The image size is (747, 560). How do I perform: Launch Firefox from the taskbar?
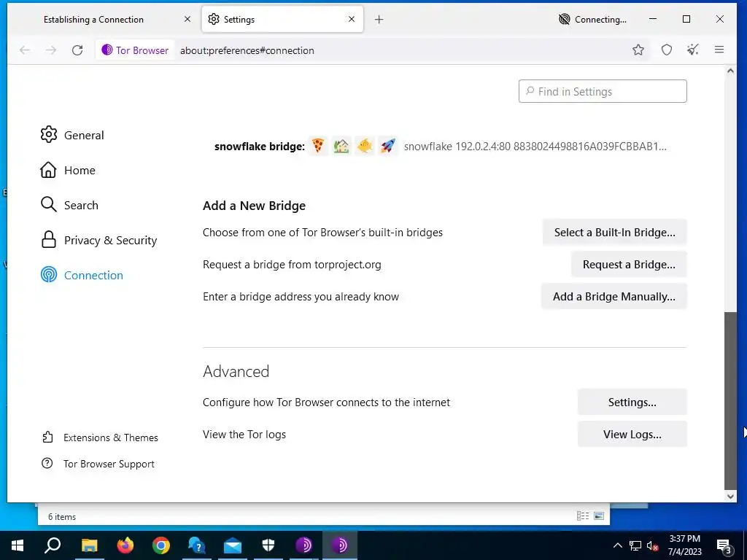pos(125,545)
